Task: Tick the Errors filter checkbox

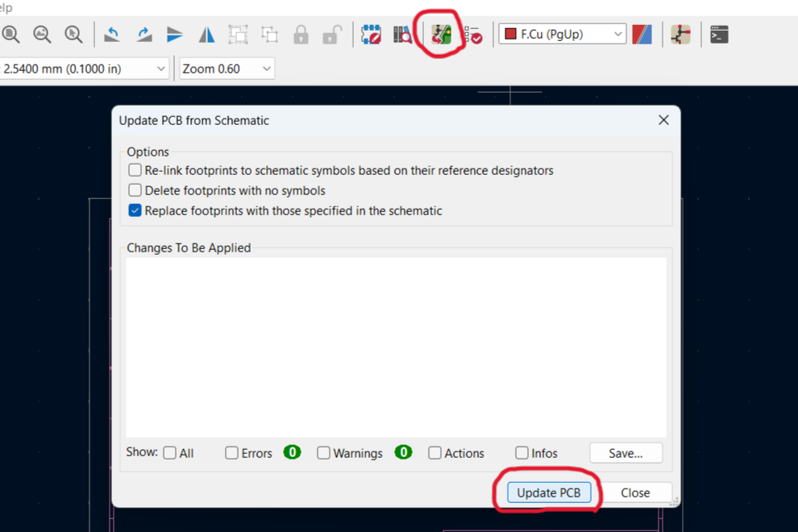Action: pos(231,453)
